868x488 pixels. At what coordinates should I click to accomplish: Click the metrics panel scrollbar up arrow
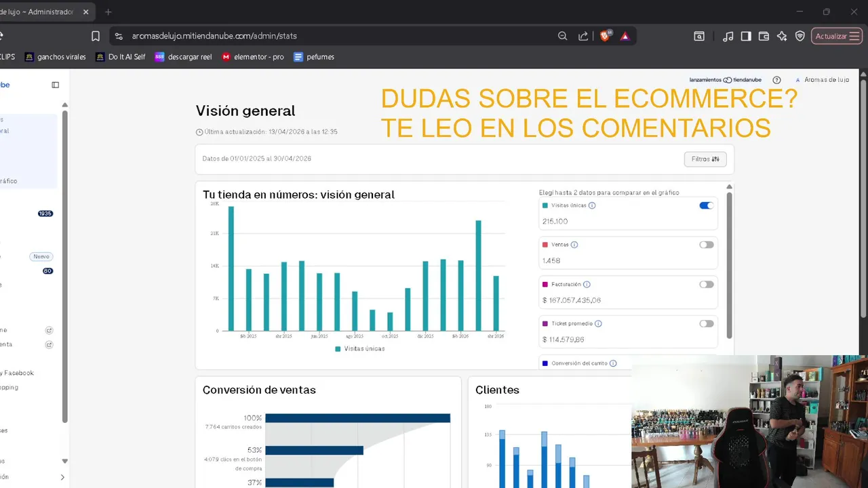[730, 187]
